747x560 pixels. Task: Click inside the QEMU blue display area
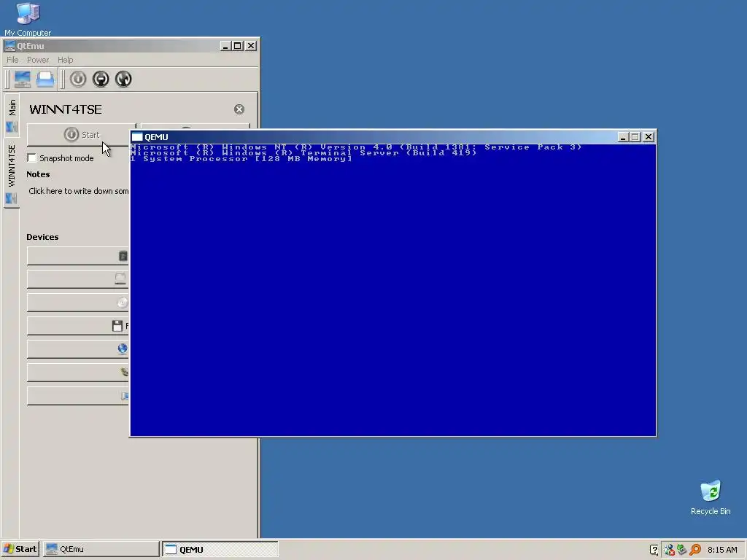coord(393,290)
